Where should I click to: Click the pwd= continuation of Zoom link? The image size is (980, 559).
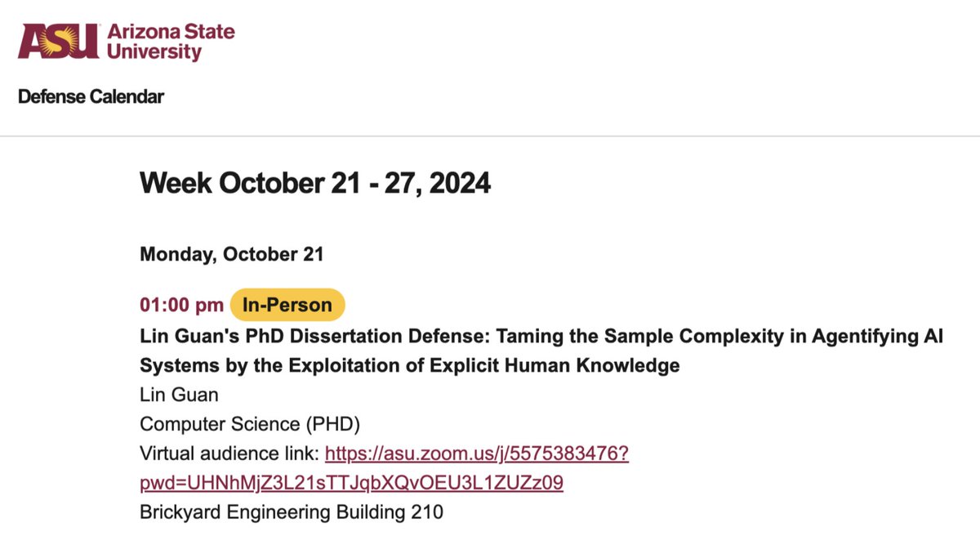coord(352,483)
